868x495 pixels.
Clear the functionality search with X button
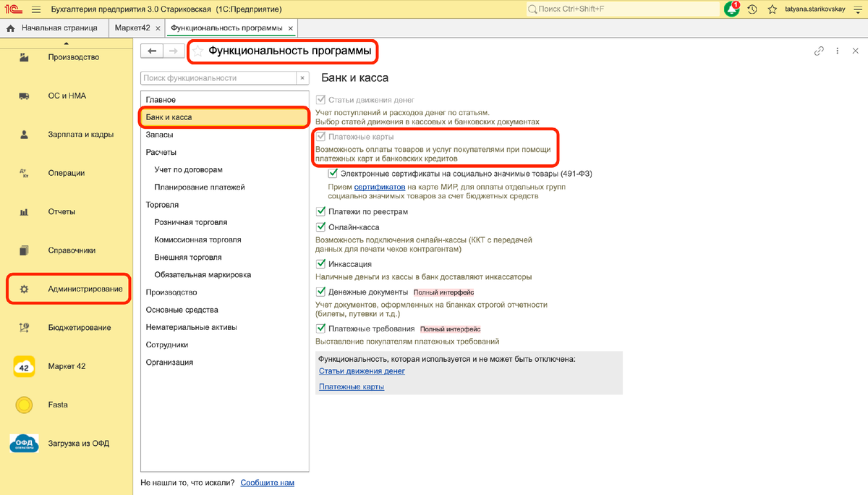(303, 78)
